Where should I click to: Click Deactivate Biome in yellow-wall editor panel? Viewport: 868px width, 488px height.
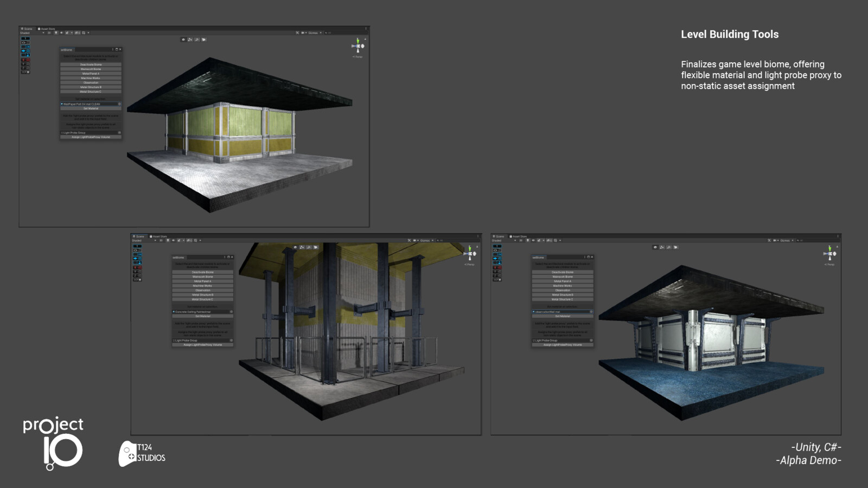[91, 65]
